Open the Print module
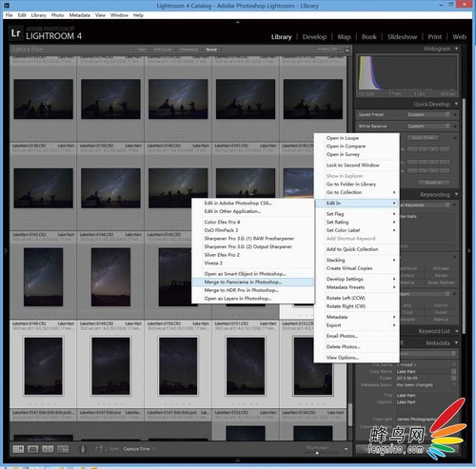 tap(434, 37)
